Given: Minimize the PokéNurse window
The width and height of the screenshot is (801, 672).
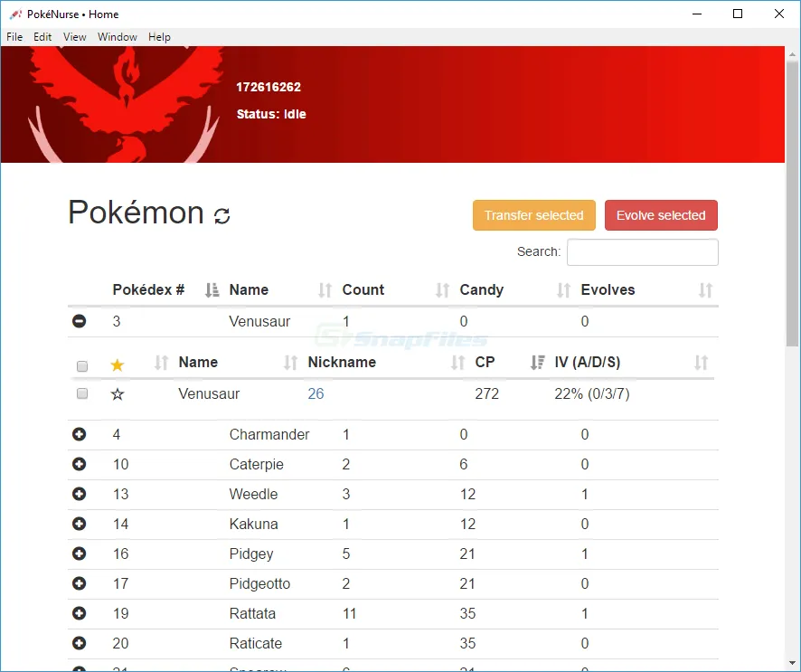Looking at the screenshot, I should pyautogui.click(x=697, y=14).
